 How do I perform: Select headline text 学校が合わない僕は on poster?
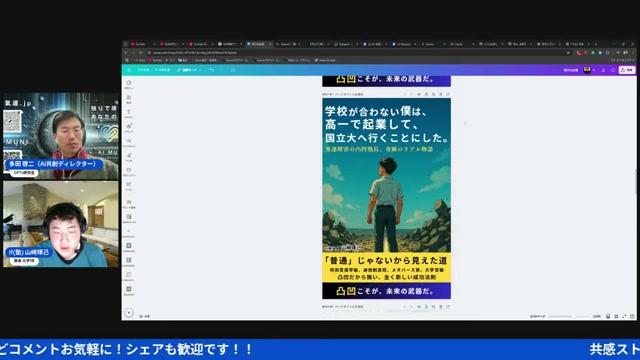(376, 111)
